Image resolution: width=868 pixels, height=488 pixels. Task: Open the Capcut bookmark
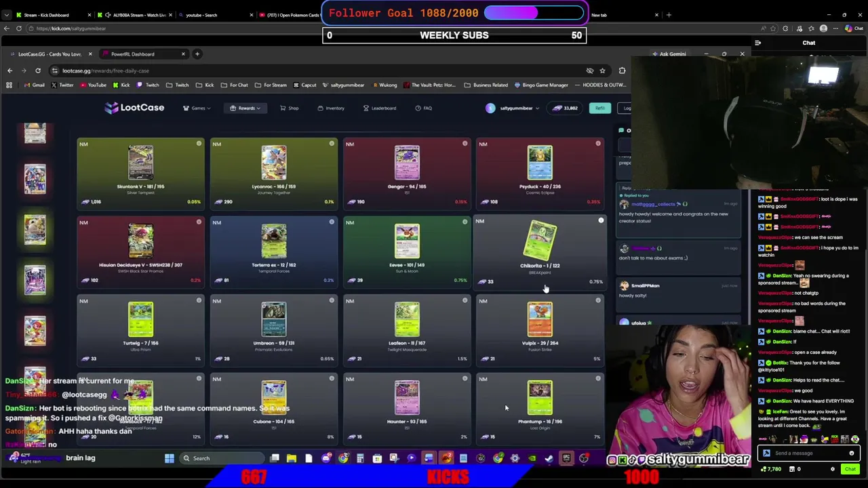point(304,85)
